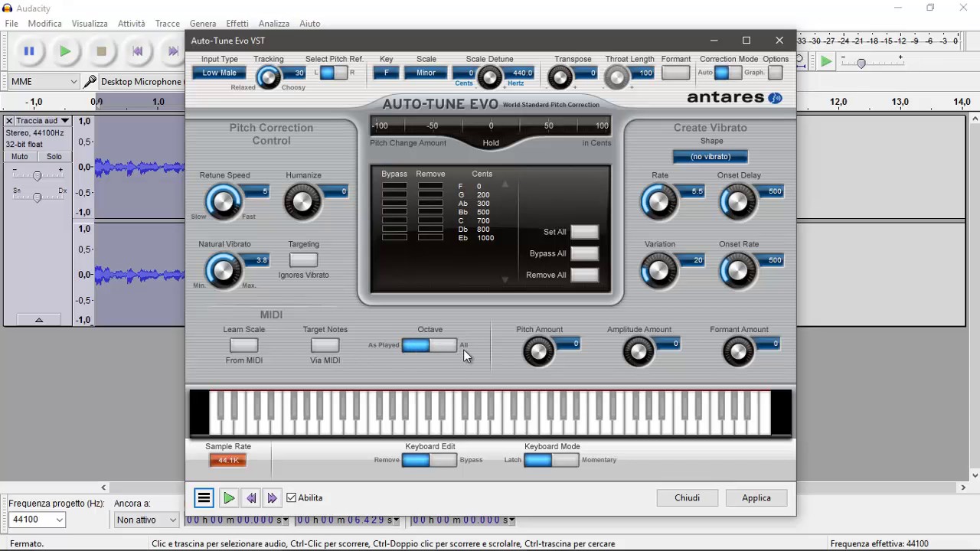Image resolution: width=980 pixels, height=551 pixels.
Task: Click the Bypass All button
Action: (x=584, y=253)
